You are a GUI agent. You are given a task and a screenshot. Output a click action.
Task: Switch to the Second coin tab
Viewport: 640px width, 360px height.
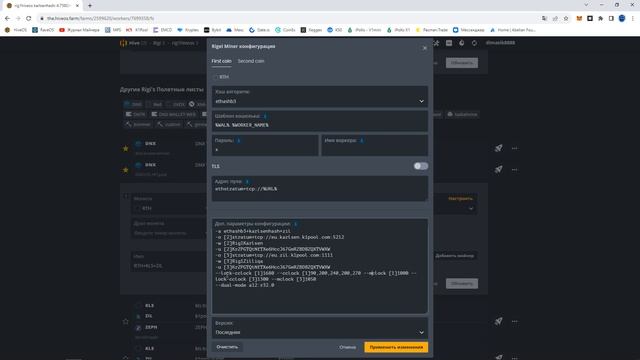251,61
